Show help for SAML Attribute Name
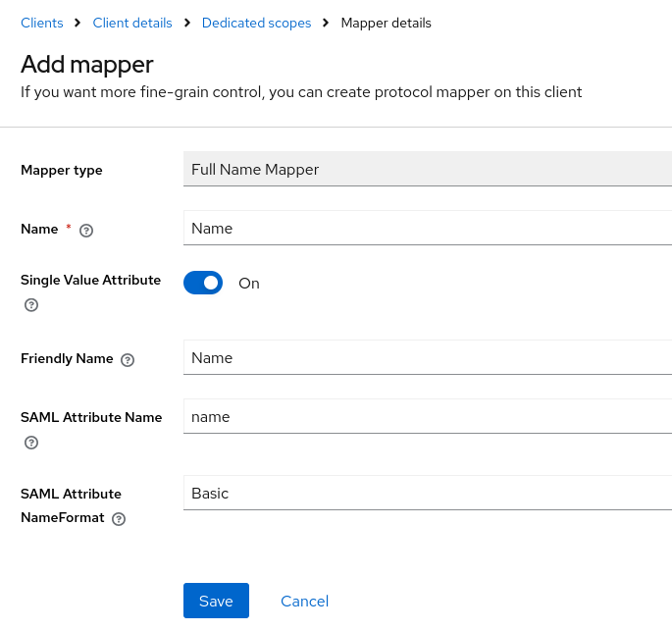 pyautogui.click(x=31, y=443)
